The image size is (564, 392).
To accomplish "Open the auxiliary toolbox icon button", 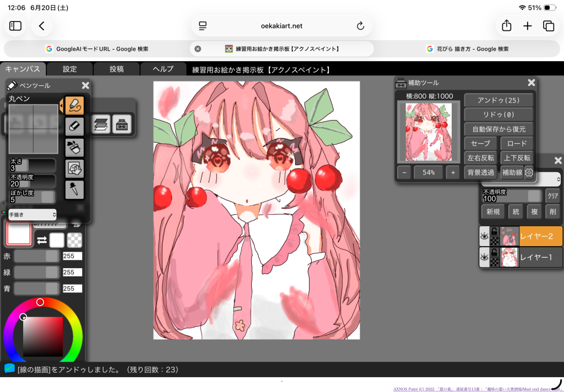I will click(x=122, y=124).
